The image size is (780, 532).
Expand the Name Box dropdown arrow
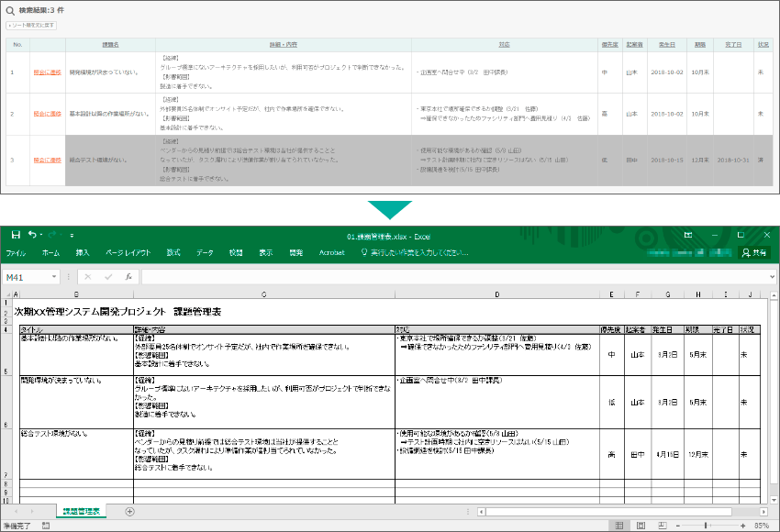54,277
